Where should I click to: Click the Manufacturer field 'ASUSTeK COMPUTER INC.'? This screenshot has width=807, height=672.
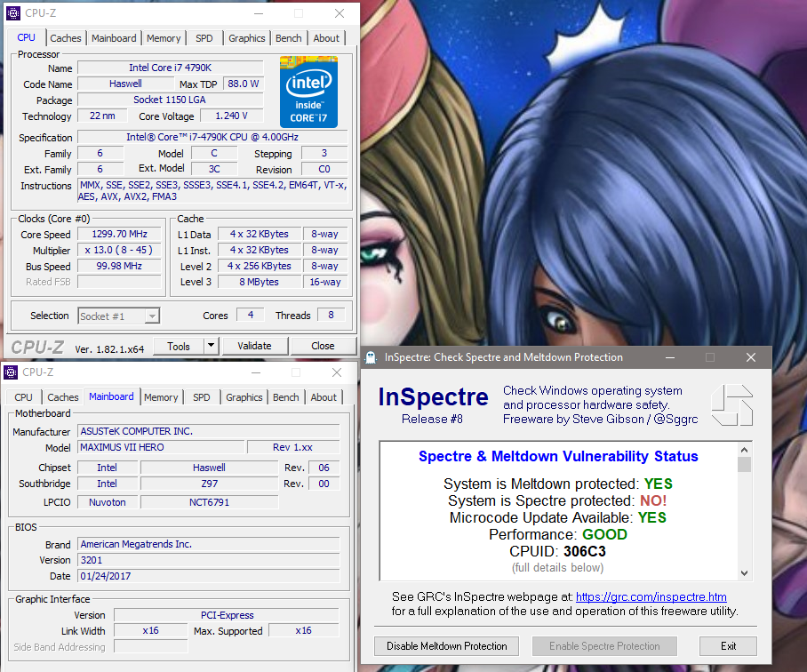tap(209, 431)
